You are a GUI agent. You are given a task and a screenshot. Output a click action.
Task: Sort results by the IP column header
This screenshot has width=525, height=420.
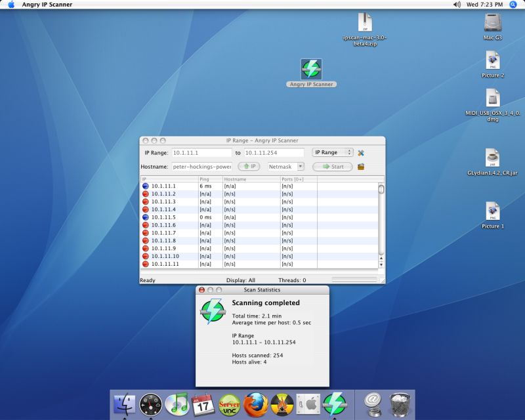pyautogui.click(x=169, y=179)
